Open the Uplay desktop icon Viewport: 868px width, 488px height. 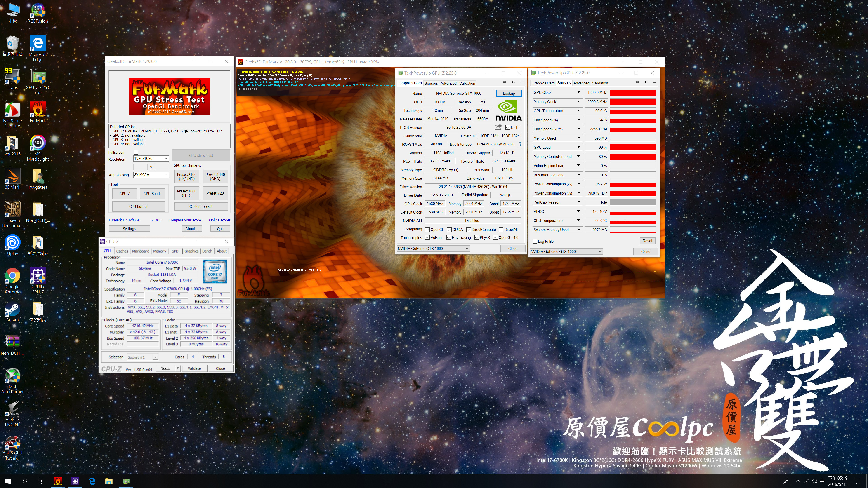click(12, 245)
